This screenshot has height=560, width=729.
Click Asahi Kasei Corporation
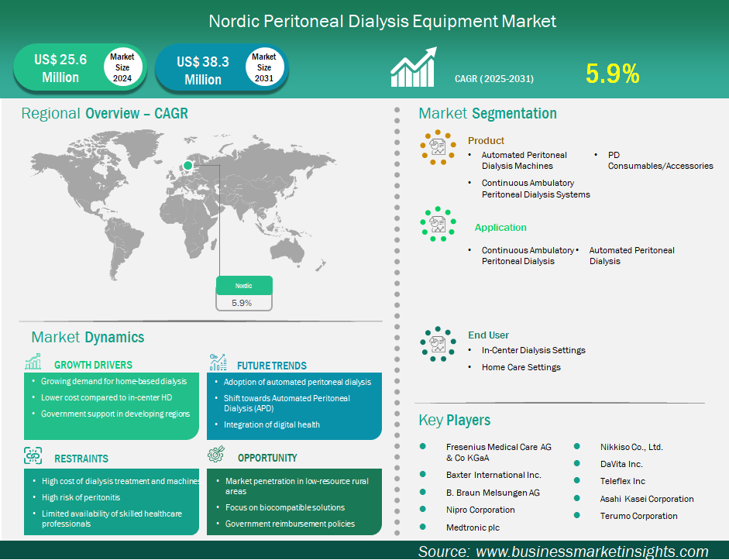647,499
